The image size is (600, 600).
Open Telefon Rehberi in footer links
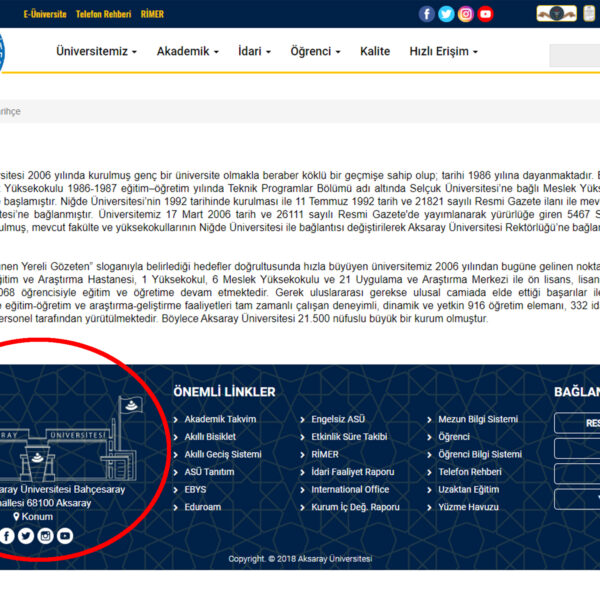pos(470,472)
